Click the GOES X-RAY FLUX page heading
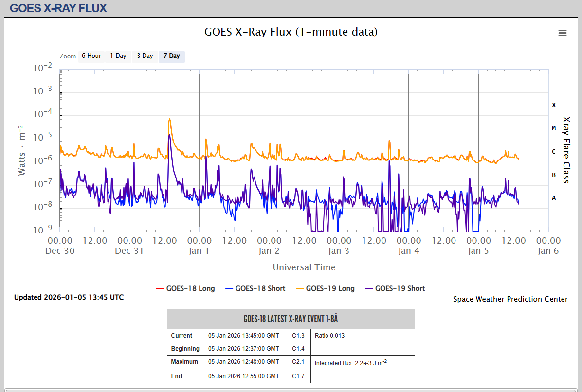This screenshot has width=582, height=392. (x=58, y=8)
